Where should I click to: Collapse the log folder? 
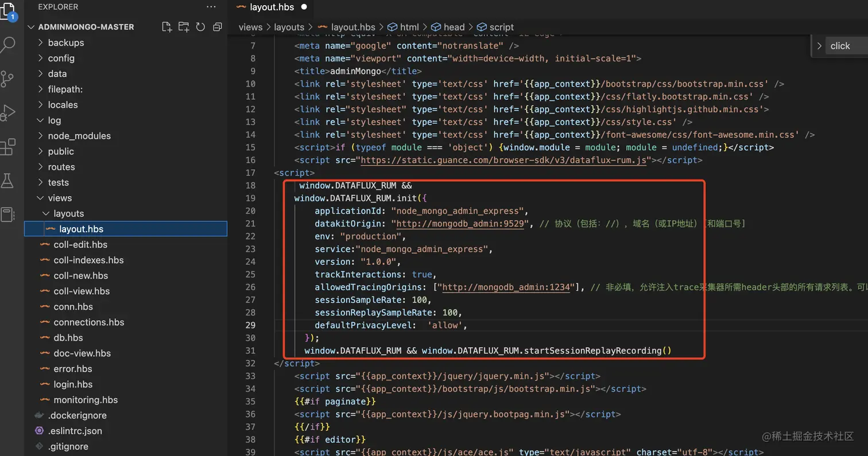126,120
